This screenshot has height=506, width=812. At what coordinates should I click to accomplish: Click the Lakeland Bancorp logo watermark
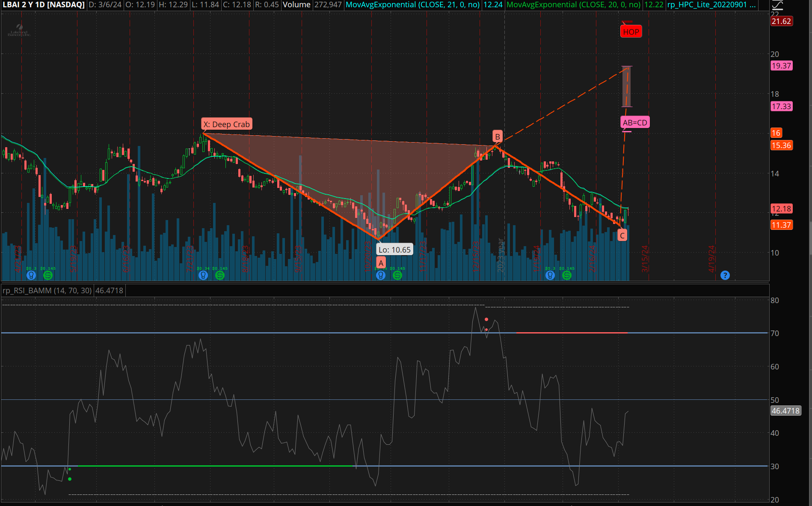coord(19,31)
